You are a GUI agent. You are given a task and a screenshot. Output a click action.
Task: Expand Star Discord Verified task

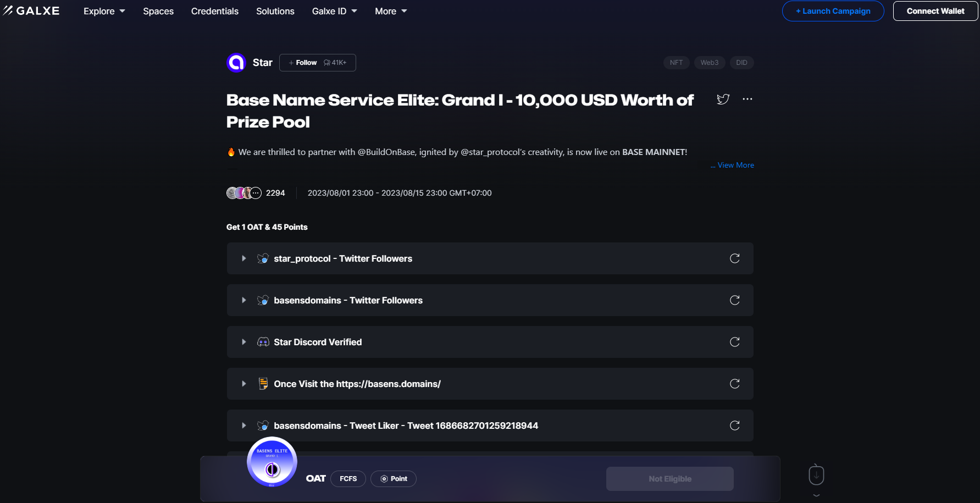point(244,342)
